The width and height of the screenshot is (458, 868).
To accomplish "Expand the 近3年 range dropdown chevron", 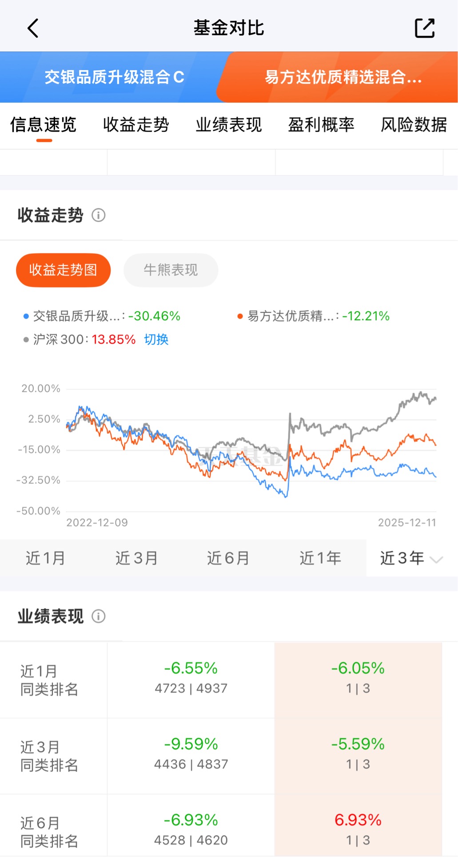I will coord(437,560).
